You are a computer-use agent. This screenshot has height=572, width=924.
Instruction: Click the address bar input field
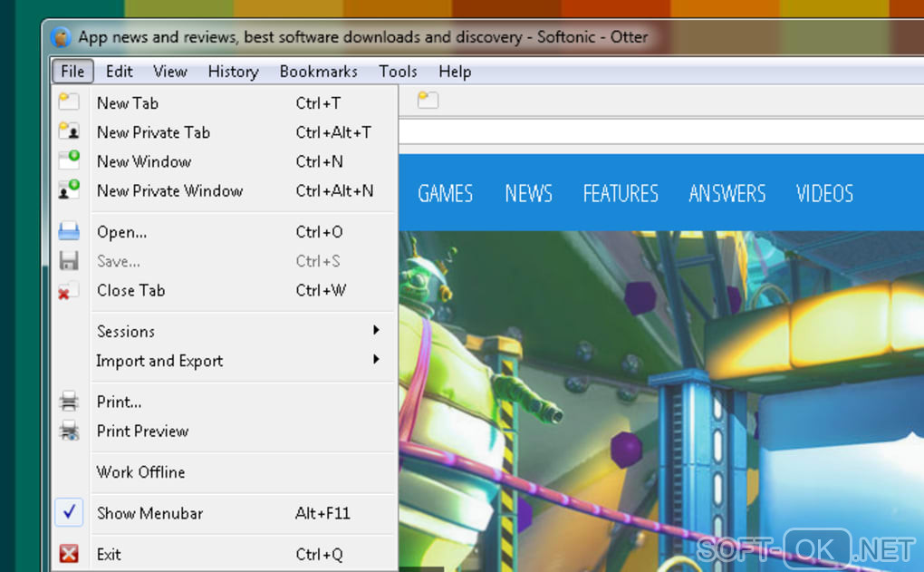pos(661,132)
